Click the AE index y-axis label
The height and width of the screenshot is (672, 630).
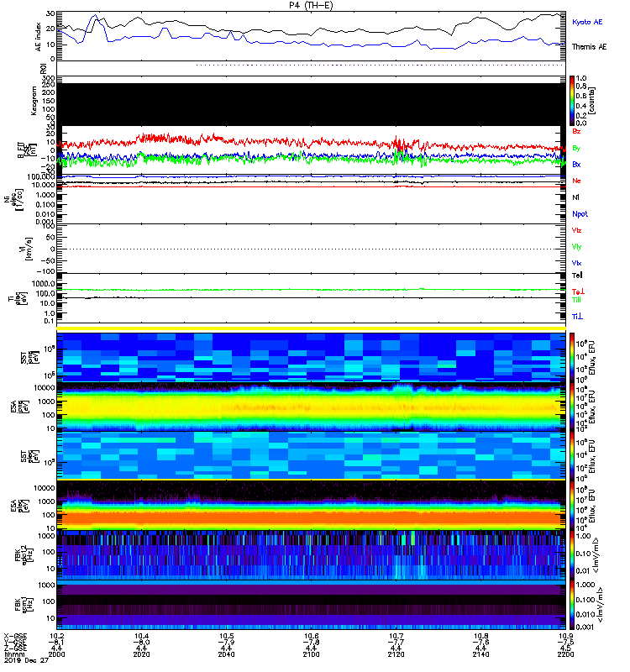(38, 37)
